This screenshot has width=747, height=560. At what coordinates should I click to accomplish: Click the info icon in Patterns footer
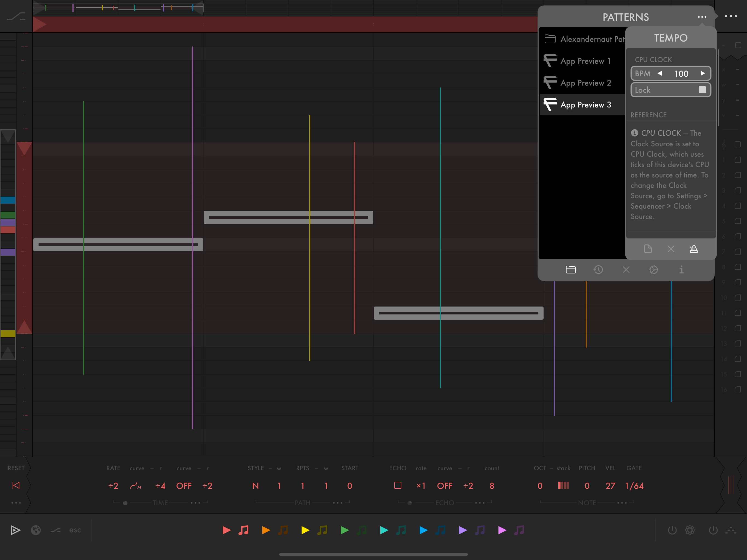pos(681,270)
